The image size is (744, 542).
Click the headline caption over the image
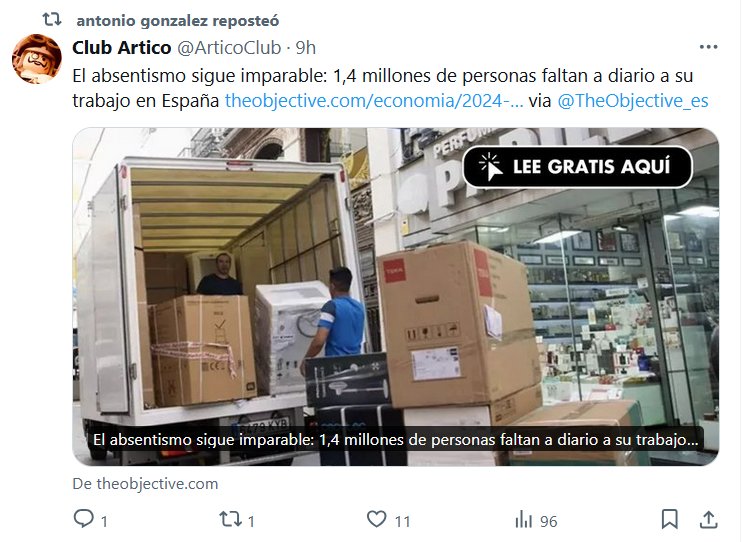(x=396, y=440)
